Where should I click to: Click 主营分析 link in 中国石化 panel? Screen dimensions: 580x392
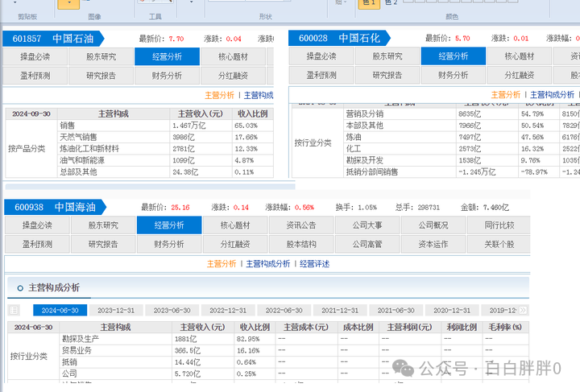point(506,95)
